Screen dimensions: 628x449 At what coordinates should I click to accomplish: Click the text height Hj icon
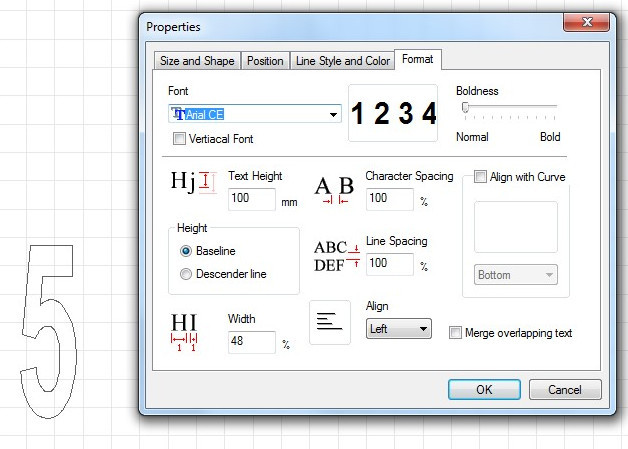point(193,182)
